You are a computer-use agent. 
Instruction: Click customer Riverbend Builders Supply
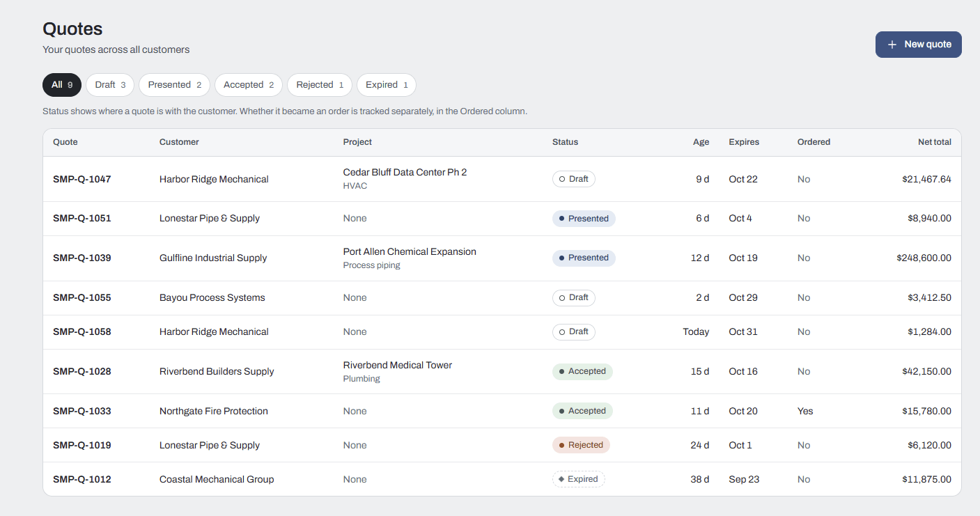(x=217, y=371)
